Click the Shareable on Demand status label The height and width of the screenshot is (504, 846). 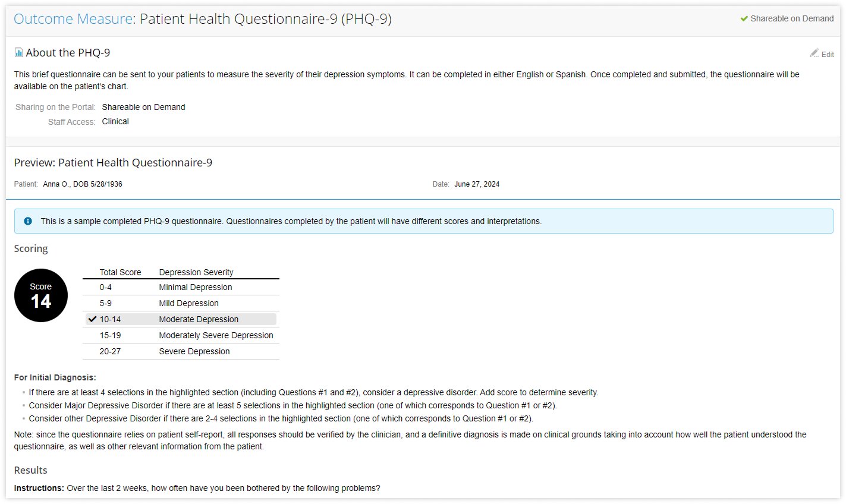point(792,19)
